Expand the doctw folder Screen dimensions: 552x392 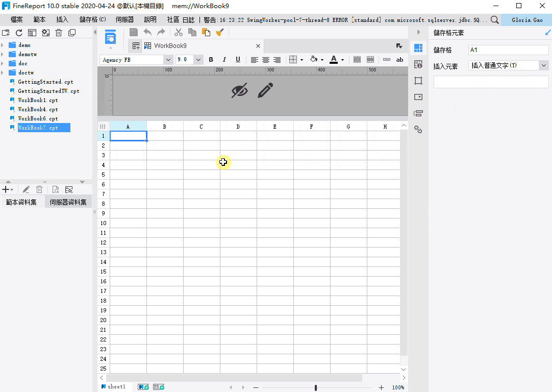(3, 72)
